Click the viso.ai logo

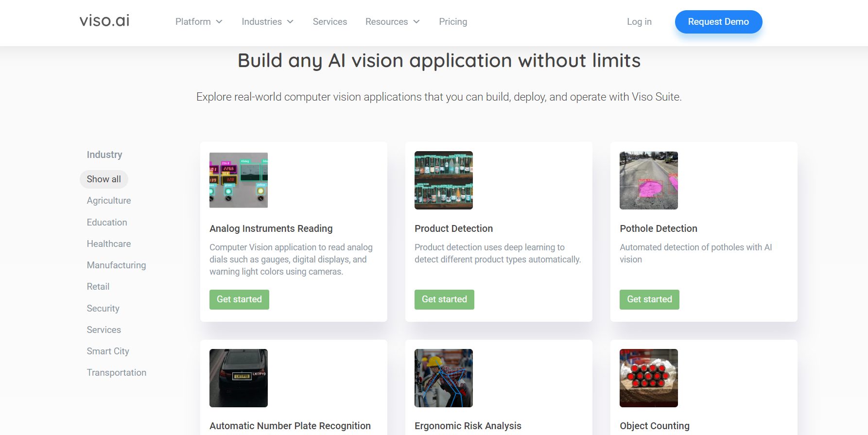click(x=104, y=20)
